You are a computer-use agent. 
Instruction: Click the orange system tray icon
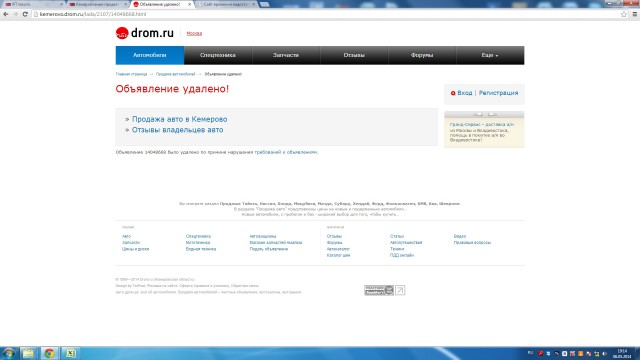580,353
